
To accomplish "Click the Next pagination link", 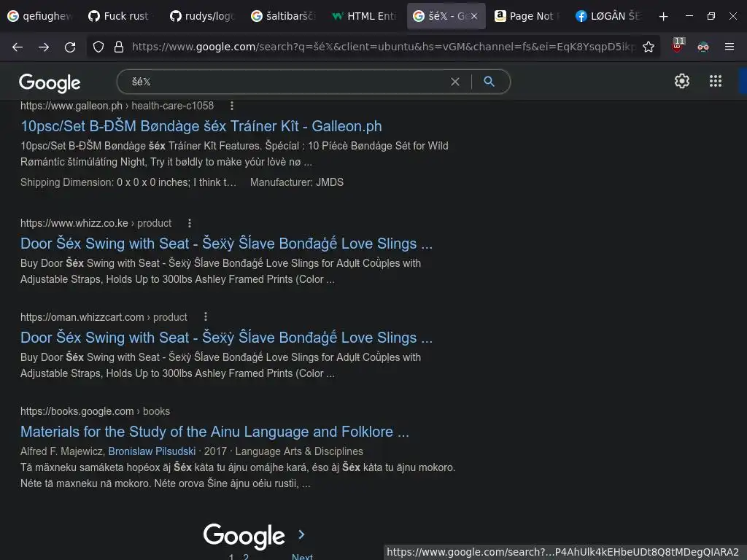I will 302,556.
